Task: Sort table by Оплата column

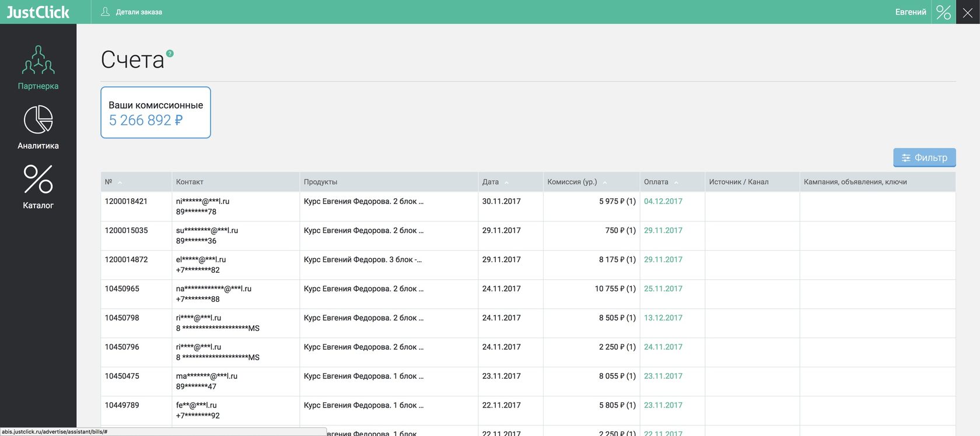Action: coord(656,182)
